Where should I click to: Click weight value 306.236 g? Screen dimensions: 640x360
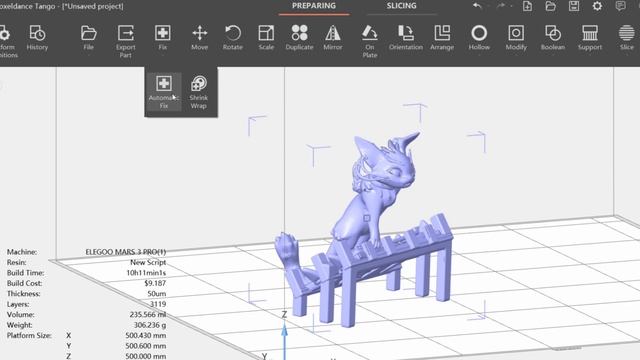coord(150,325)
